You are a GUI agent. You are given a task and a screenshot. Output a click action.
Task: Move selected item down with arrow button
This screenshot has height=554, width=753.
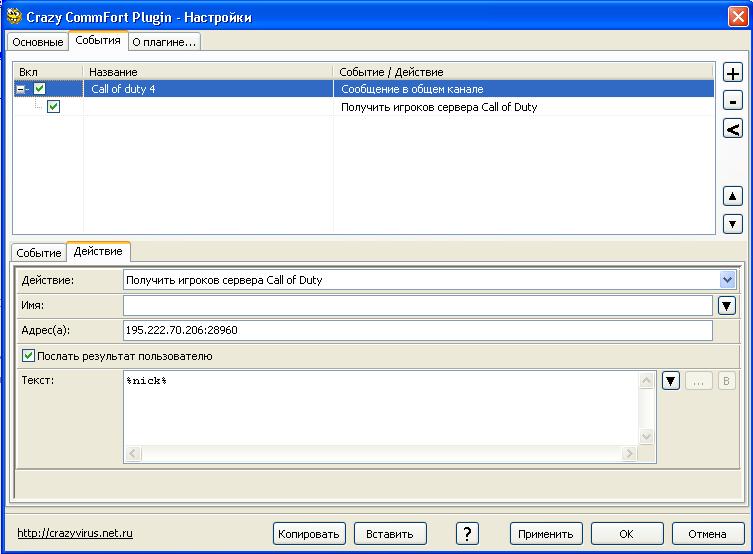click(732, 224)
